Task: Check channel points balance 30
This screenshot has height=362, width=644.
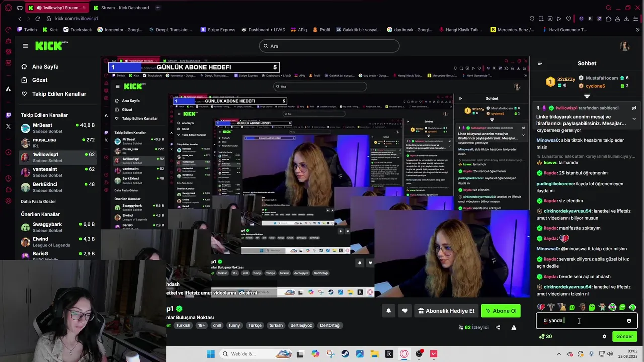Action: point(545,336)
